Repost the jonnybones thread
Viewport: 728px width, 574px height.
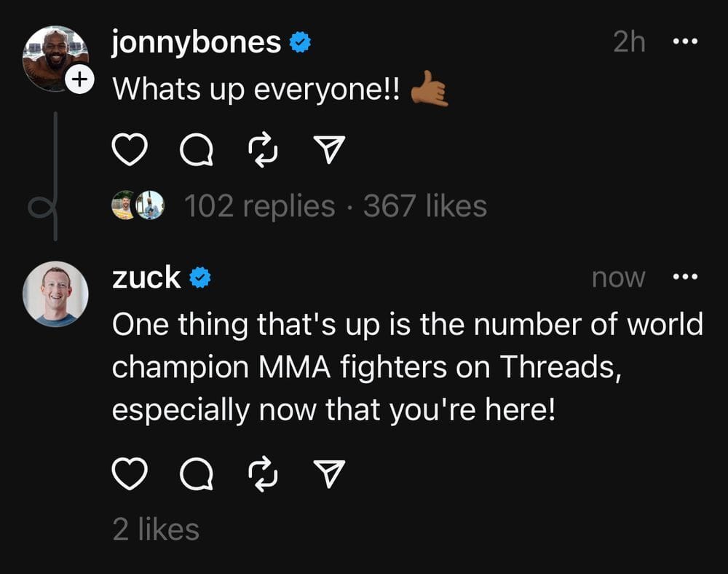pos(264,149)
